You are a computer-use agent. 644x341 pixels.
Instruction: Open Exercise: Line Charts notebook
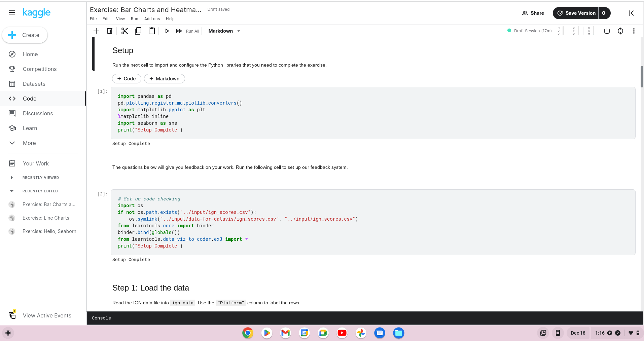pyautogui.click(x=43, y=218)
